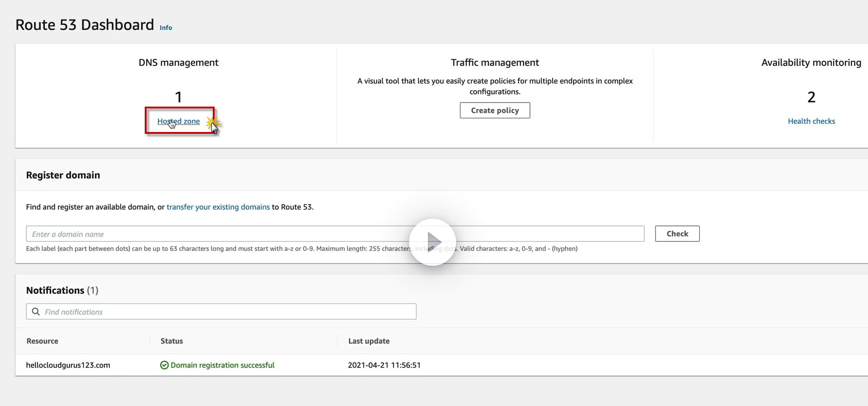Click the health checks count number 2
Image resolution: width=868 pixels, height=406 pixels.
pyautogui.click(x=811, y=97)
